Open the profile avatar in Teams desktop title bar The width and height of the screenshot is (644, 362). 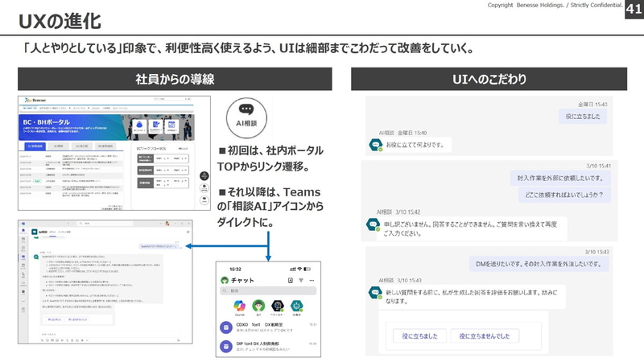[x=167, y=224]
